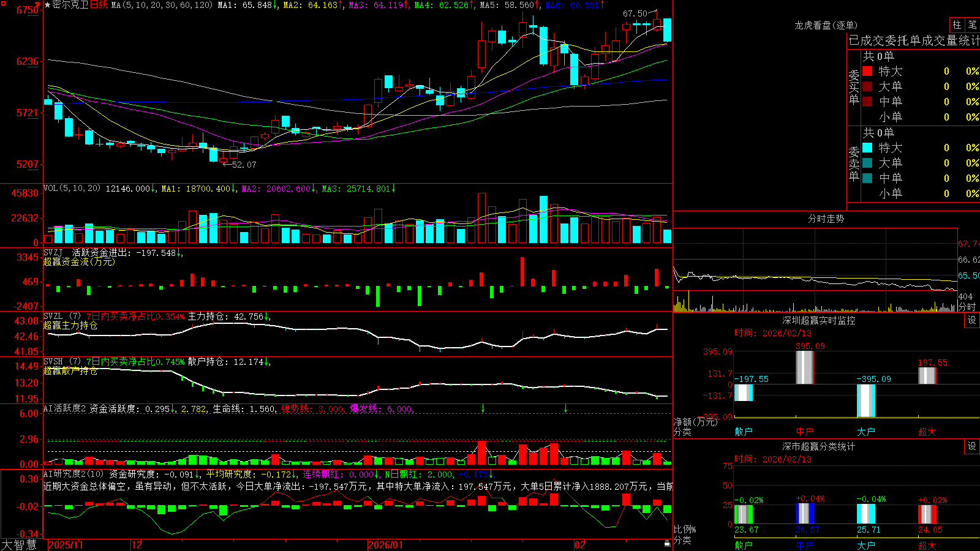Viewport: 980px width, 551px height.
Task: Click the cyan 委卖单 特大 color swatch
Action: click(867, 148)
